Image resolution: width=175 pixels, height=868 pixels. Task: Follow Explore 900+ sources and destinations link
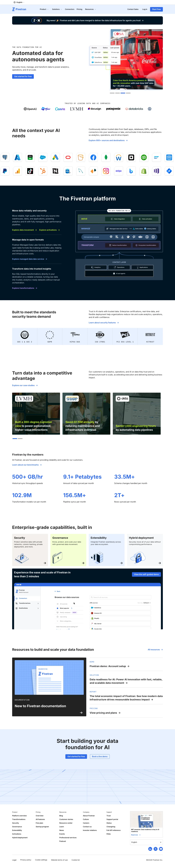[108, 140]
